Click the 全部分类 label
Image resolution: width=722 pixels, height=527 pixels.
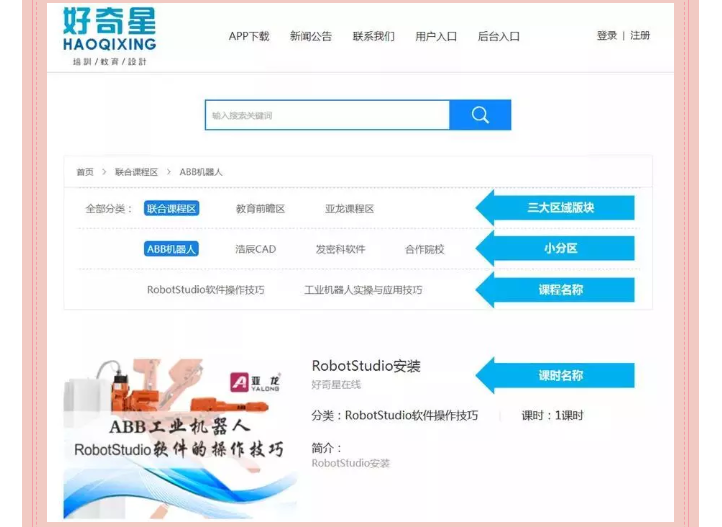[109, 209]
